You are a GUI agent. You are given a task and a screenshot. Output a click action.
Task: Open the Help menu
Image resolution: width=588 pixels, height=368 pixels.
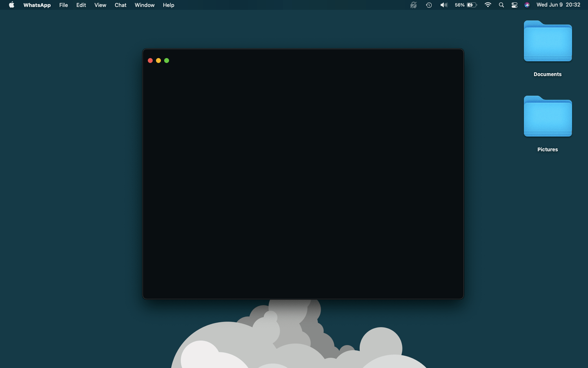coord(168,5)
